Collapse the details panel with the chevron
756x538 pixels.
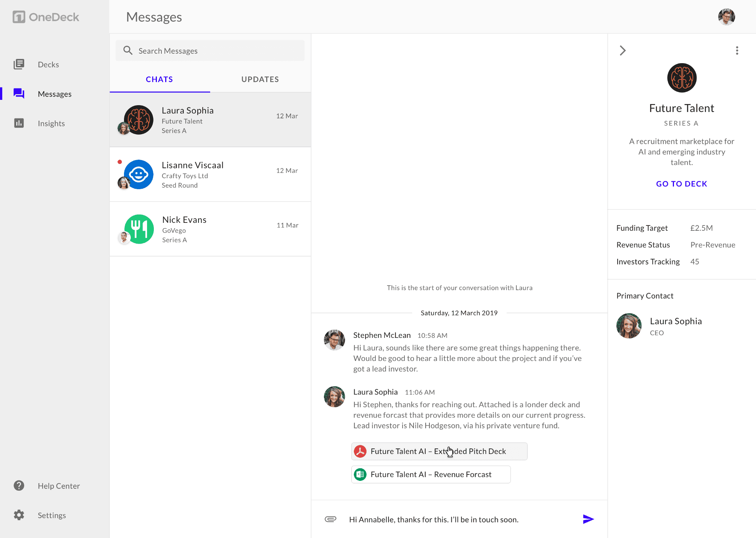[x=623, y=51]
